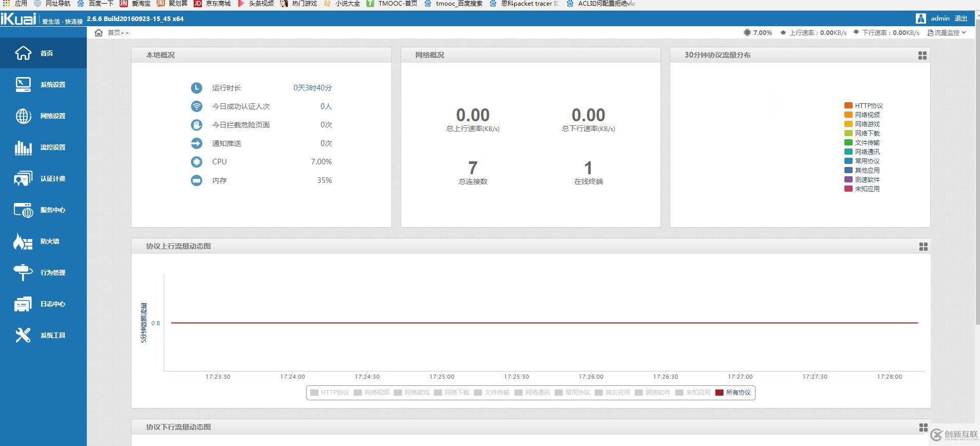Toggle 网络通讯 series in chart legend
This screenshot has height=446, width=980.
click(x=532, y=393)
